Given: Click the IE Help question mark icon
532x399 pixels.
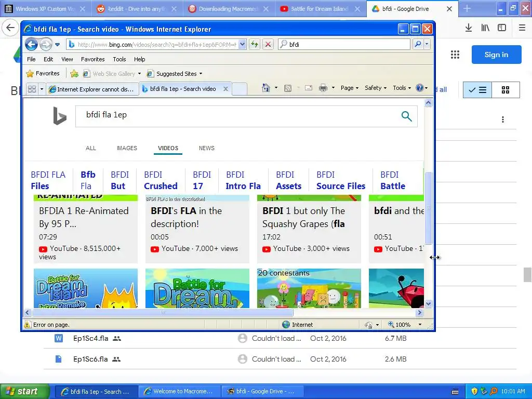Looking at the screenshot, I should 420,88.
